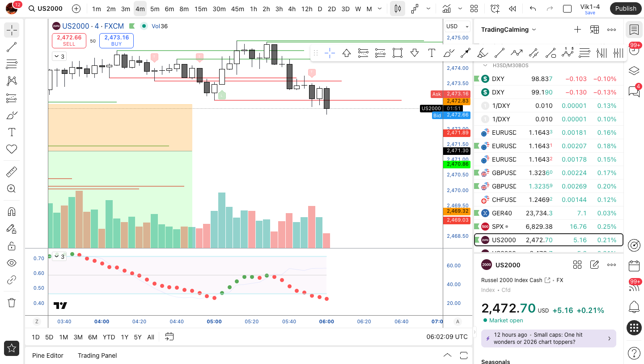
Task: Open Help Center question mark icon
Action: pos(634,353)
